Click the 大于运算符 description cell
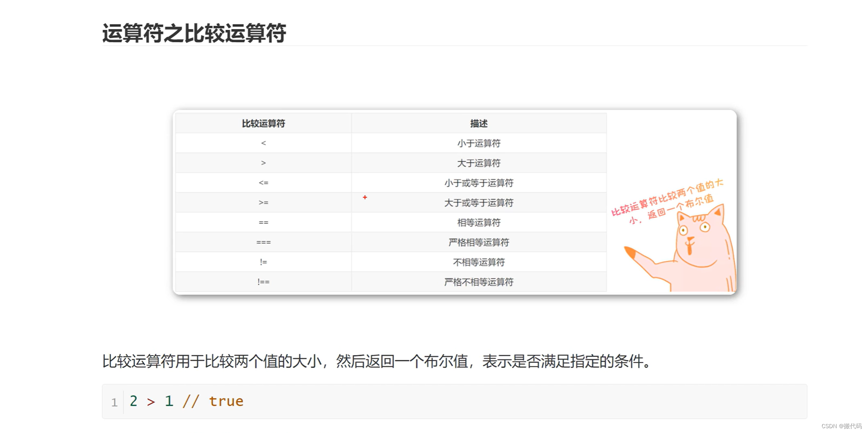The width and height of the screenshot is (868, 433). (479, 163)
